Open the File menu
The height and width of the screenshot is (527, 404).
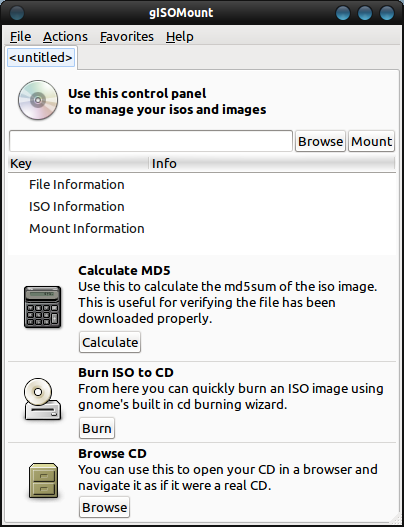(x=21, y=36)
